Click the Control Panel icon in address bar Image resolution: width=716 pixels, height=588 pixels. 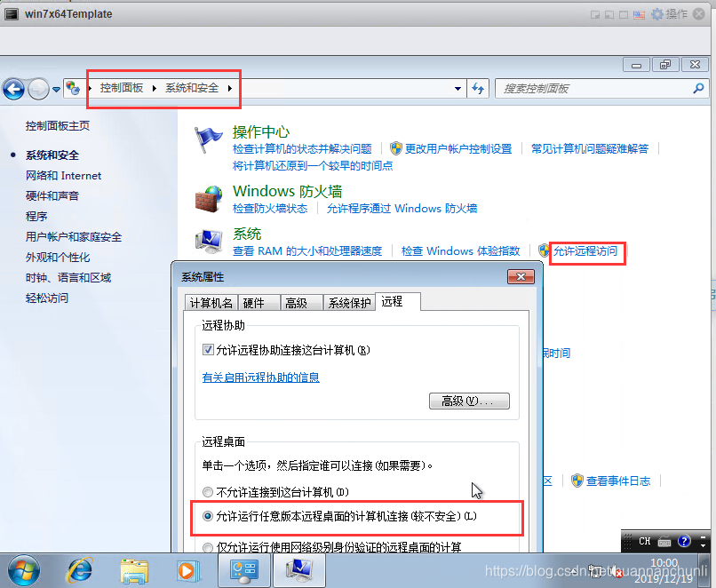(x=73, y=88)
